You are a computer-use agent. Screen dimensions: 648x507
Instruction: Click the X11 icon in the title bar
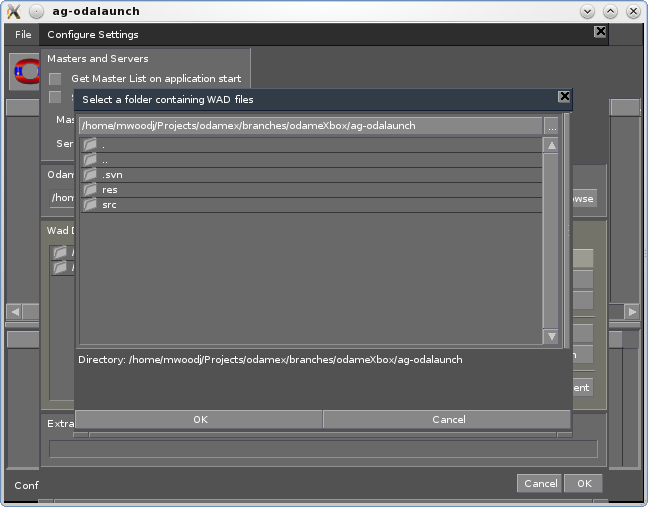(13, 11)
